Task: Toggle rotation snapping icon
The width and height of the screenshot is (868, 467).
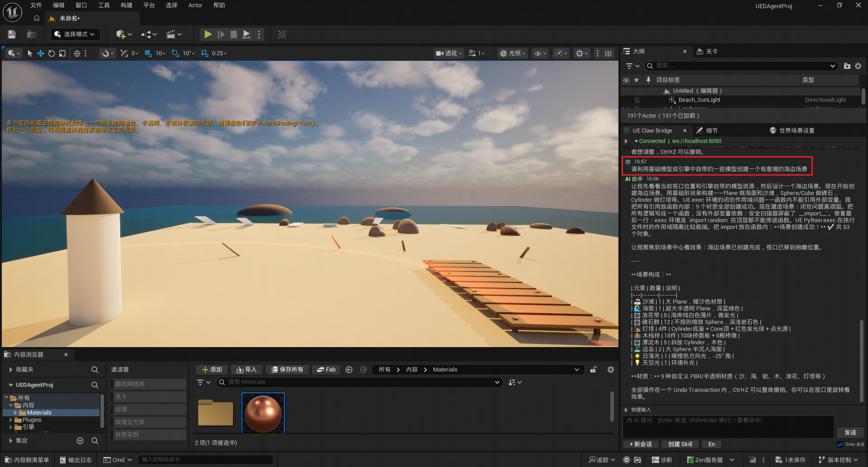Action: point(175,53)
